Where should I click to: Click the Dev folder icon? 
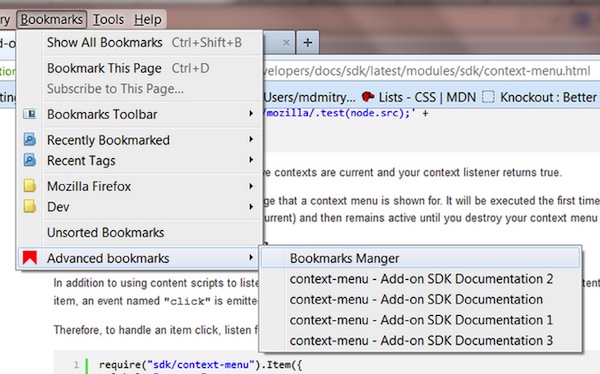click(x=29, y=206)
